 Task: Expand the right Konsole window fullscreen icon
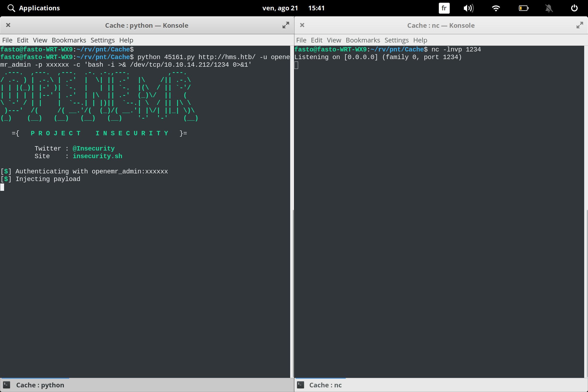click(579, 25)
